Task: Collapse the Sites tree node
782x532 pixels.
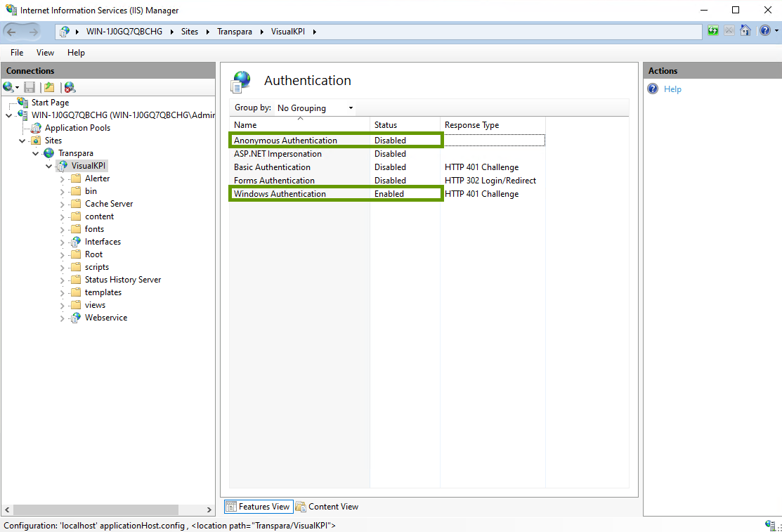Action: (x=22, y=141)
